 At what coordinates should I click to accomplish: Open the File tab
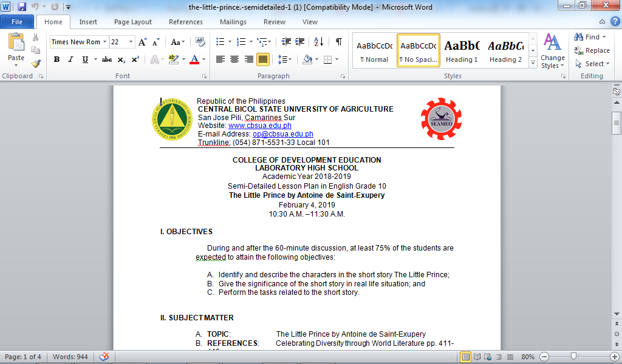(x=18, y=22)
